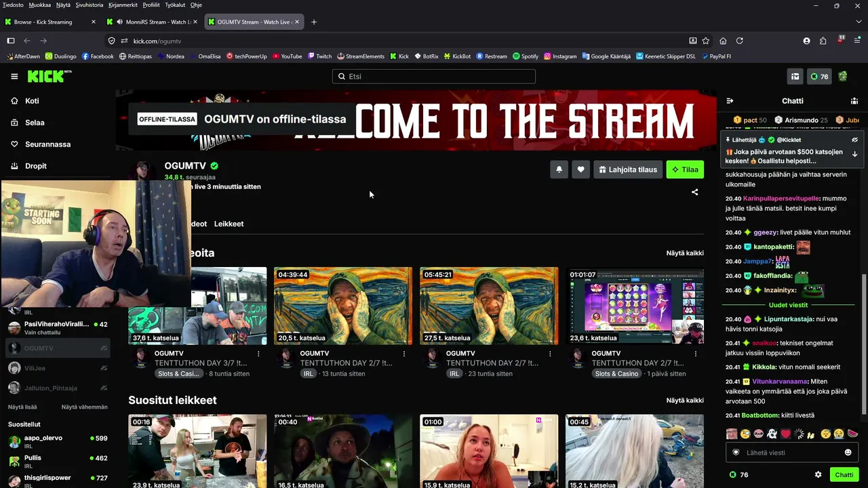868x488 pixels.
Task: Insert the white ghost emote in chat
Action: [x=772, y=434]
